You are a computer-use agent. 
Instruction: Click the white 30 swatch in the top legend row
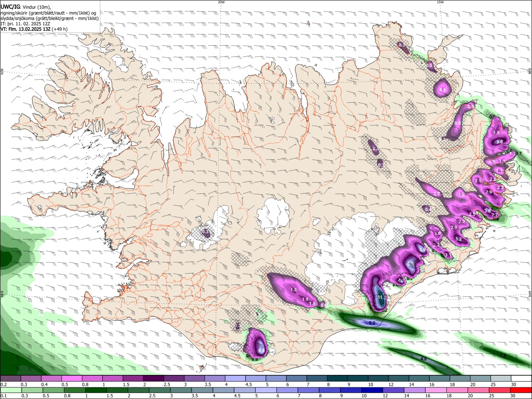point(521,378)
